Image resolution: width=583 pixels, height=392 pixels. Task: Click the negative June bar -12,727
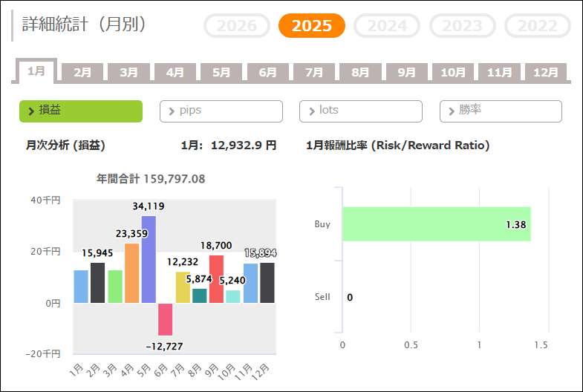166,318
